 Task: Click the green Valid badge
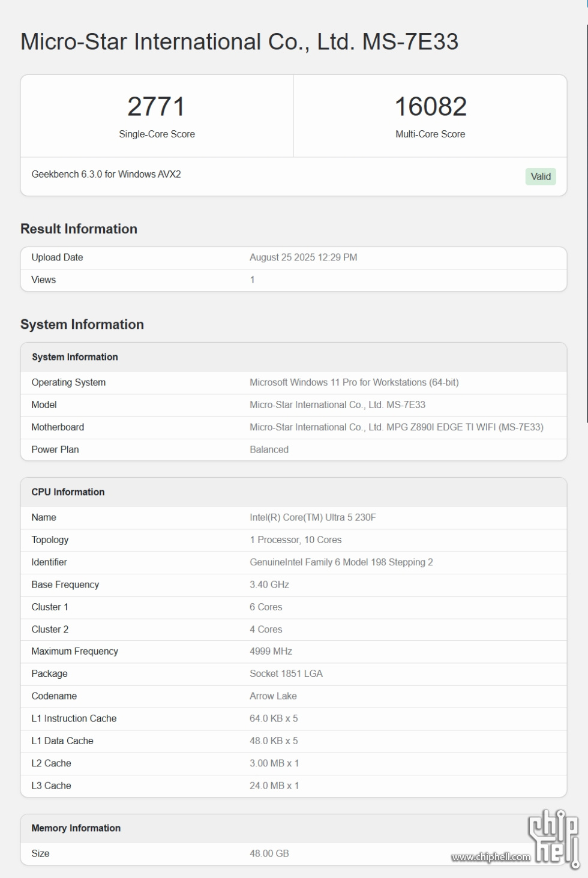pyautogui.click(x=541, y=176)
